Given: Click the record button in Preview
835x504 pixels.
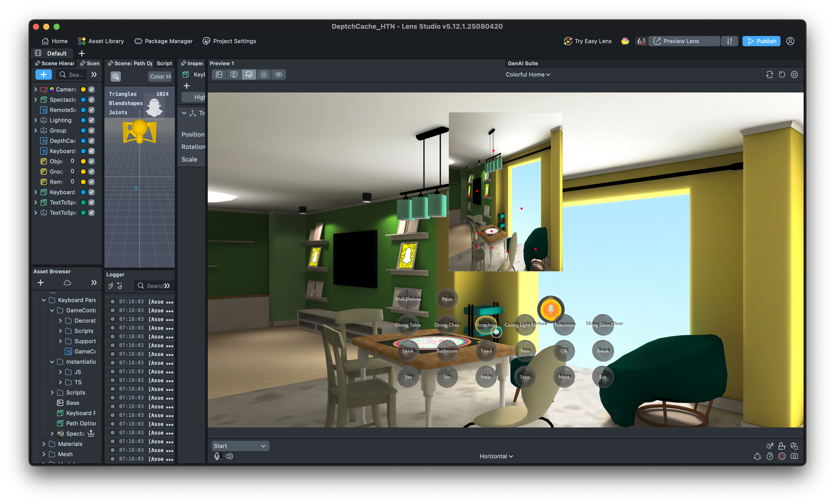Looking at the screenshot, I should point(782,456).
